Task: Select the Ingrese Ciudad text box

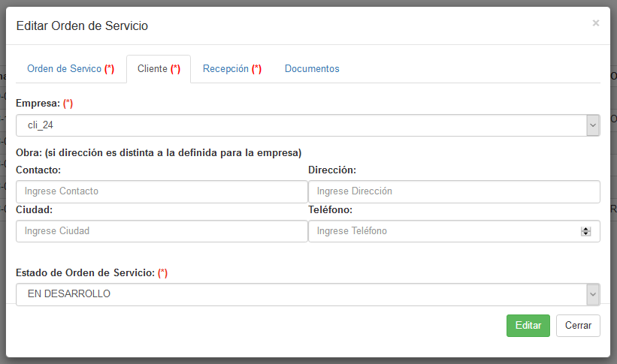Action: (162, 231)
